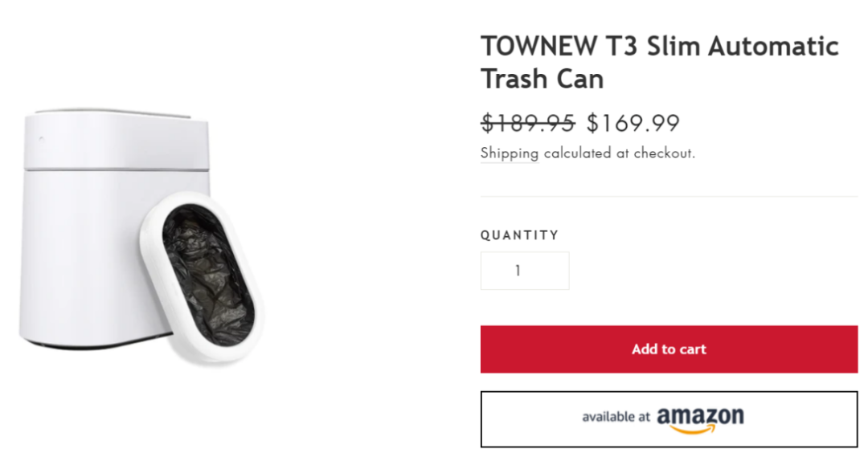Open the available at Amazon button
The width and height of the screenshot is (868, 457).
[x=669, y=419]
